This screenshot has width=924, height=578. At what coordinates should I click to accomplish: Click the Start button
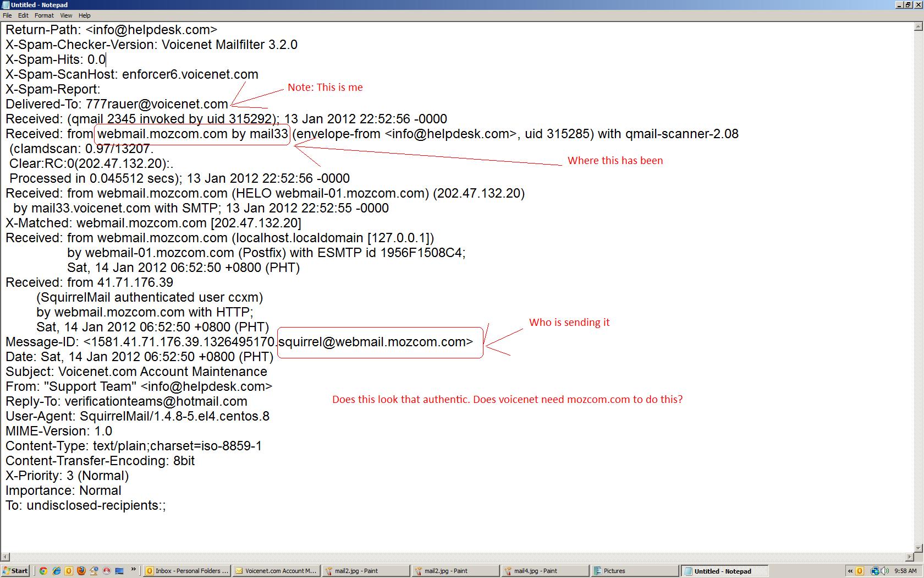pyautogui.click(x=15, y=571)
